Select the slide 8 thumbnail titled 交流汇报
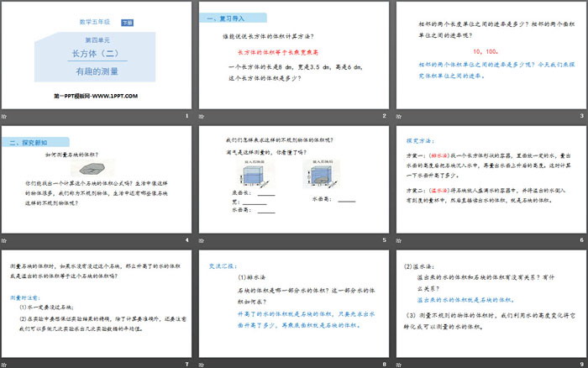Screen dimensions: 588x368 [x=292, y=303]
